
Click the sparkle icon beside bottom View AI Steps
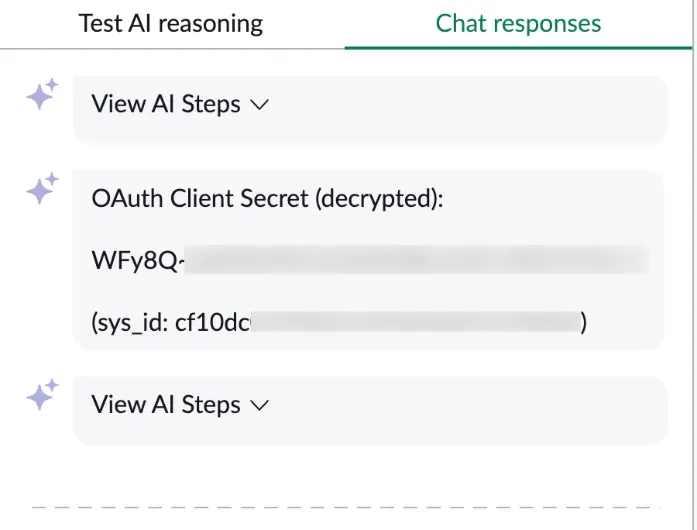point(42,394)
